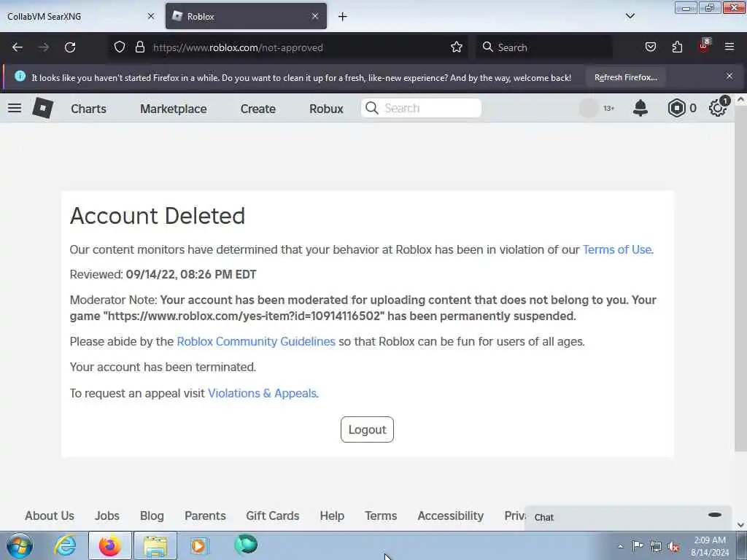Screen dimensions: 747x560
Task: Open Roblox notifications bell
Action: pos(640,108)
